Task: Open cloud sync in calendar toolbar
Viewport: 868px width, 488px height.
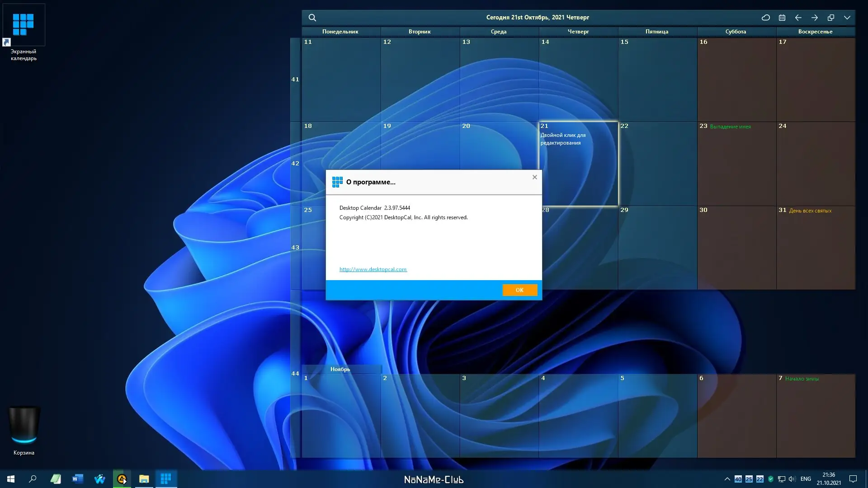Action: click(x=765, y=18)
